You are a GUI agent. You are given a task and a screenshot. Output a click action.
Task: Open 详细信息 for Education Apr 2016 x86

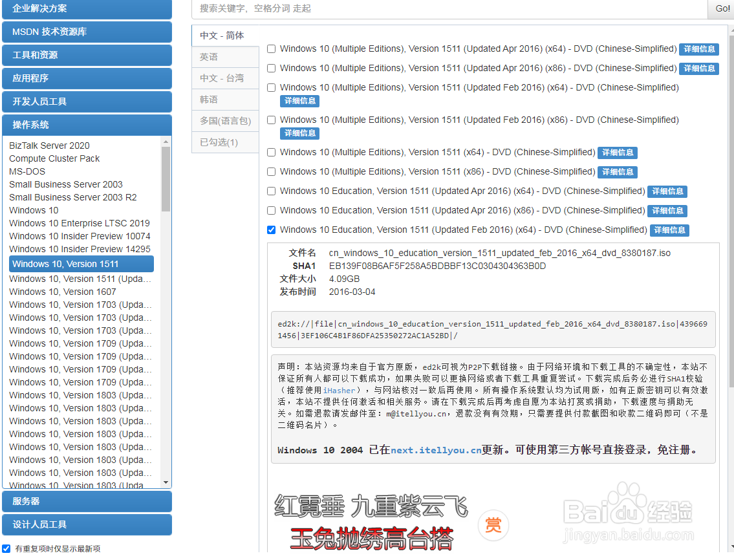tap(667, 211)
